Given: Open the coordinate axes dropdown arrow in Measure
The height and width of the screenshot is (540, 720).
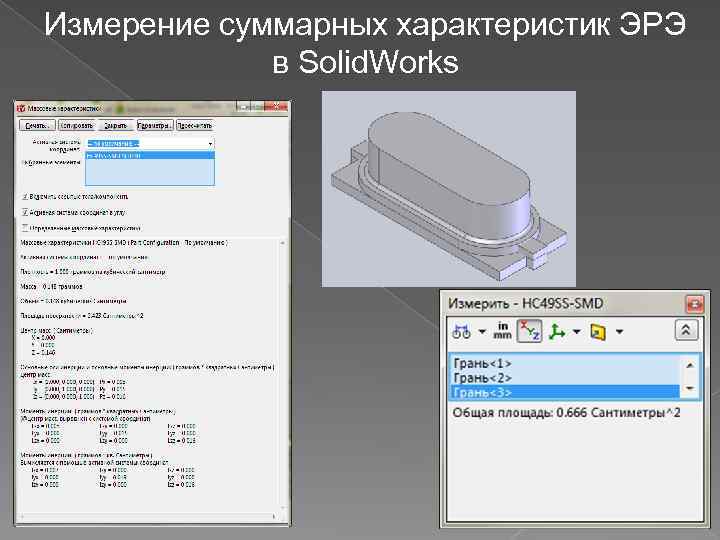Looking at the screenshot, I should coord(577,332).
